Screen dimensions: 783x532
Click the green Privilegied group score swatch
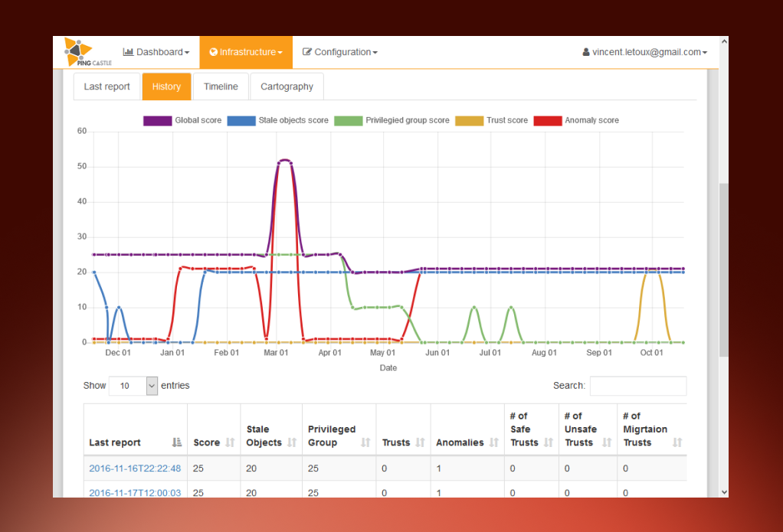tap(349, 121)
